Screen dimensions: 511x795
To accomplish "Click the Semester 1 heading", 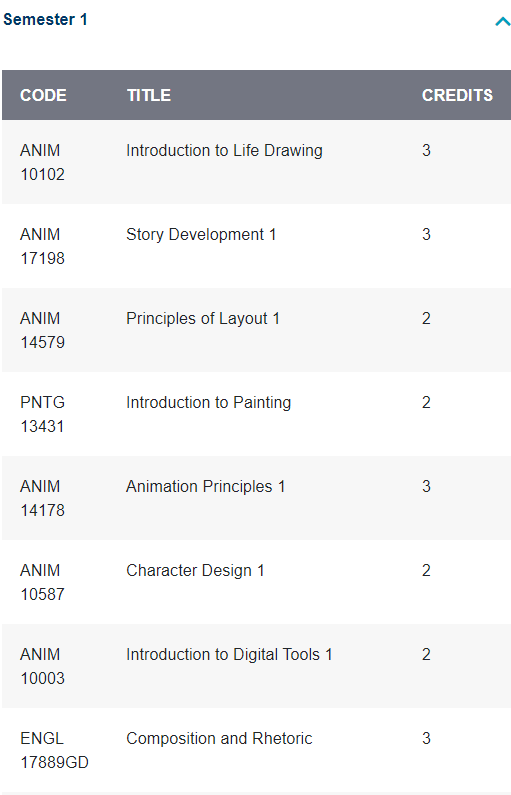I will pyautogui.click(x=45, y=20).
